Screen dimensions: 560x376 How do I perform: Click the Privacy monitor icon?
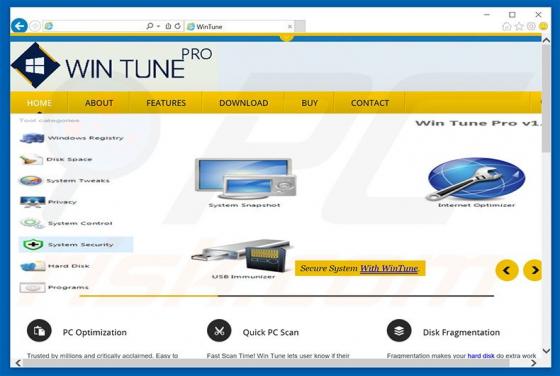(x=32, y=202)
